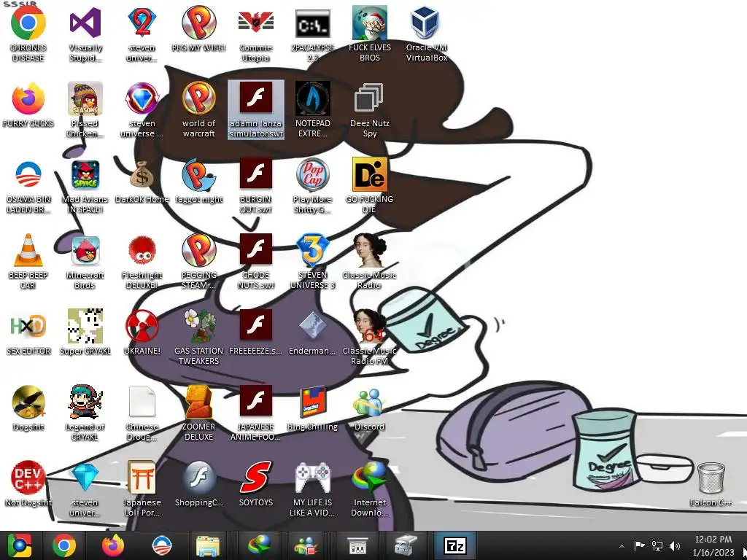Open the network tray icon
This screenshot has height=560, width=747.
tap(657, 545)
